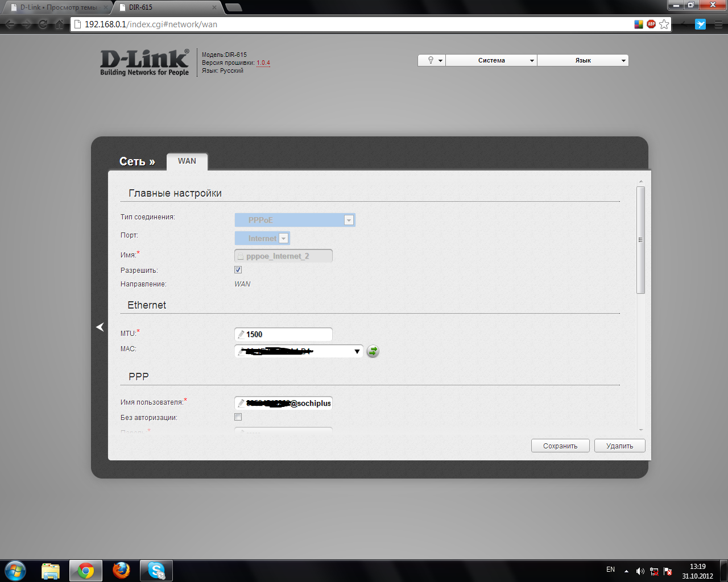The height and width of the screenshot is (582, 728).
Task: Open the AdBlock extension icon
Action: (651, 24)
